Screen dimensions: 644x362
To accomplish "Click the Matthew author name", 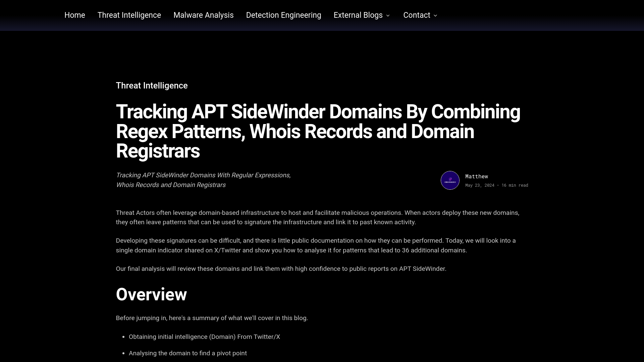I will click(476, 176).
